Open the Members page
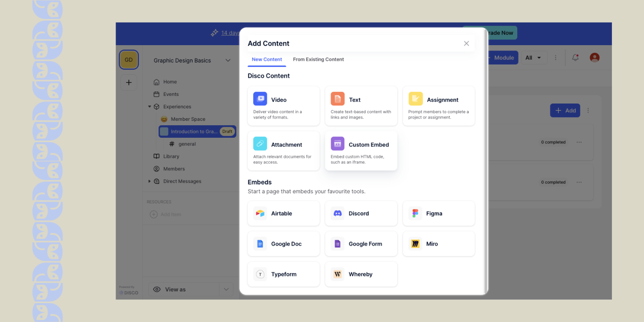Screen dimensions: 644x322 pos(169,169)
